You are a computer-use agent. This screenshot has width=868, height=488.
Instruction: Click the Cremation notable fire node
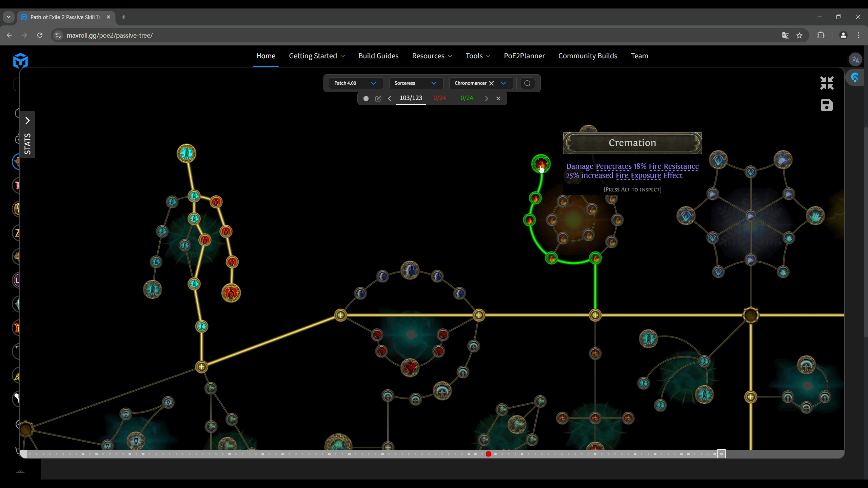(x=541, y=164)
